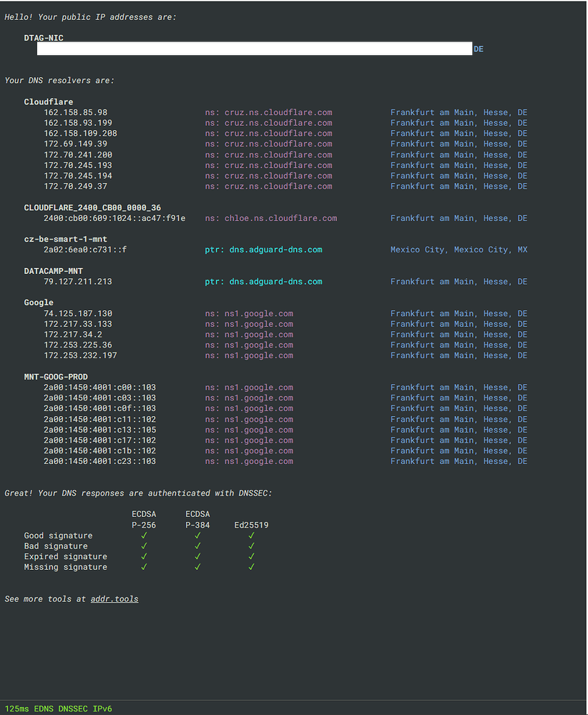
Task: Select resolver IP 162.158.85.98
Action: 76,112
